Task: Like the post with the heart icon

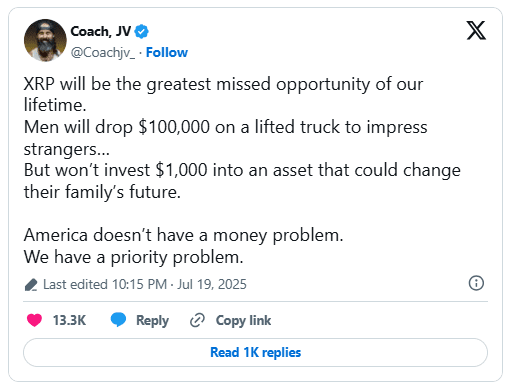Action: click(34, 320)
